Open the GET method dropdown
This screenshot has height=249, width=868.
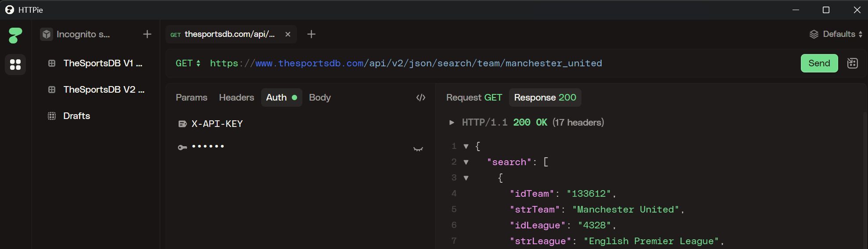188,63
